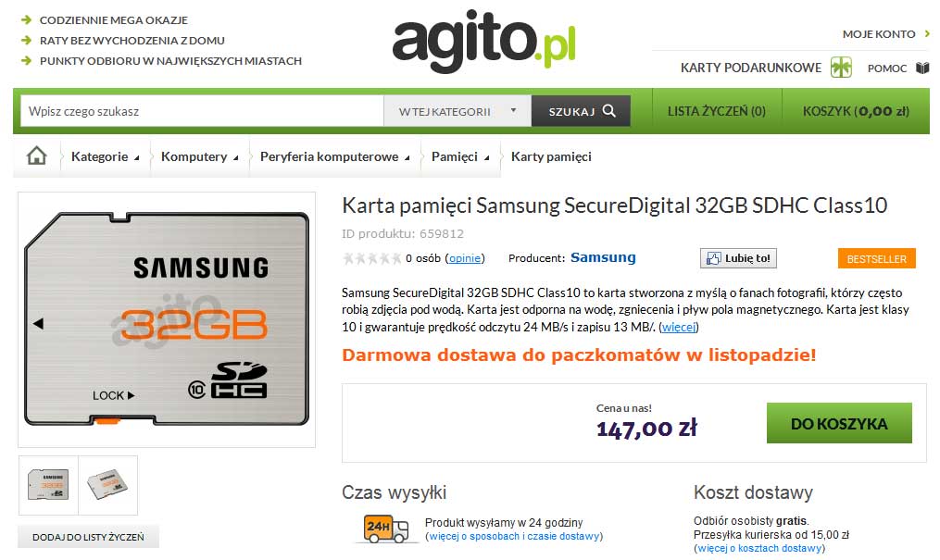
Task: Add the product with Do koszyka
Action: point(839,423)
